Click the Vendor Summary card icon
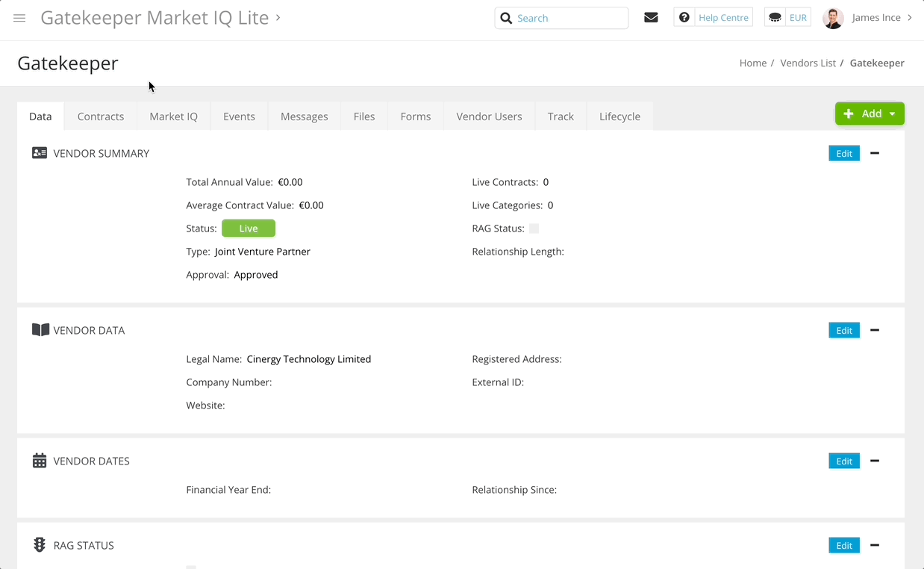Image resolution: width=924 pixels, height=569 pixels. coord(40,153)
